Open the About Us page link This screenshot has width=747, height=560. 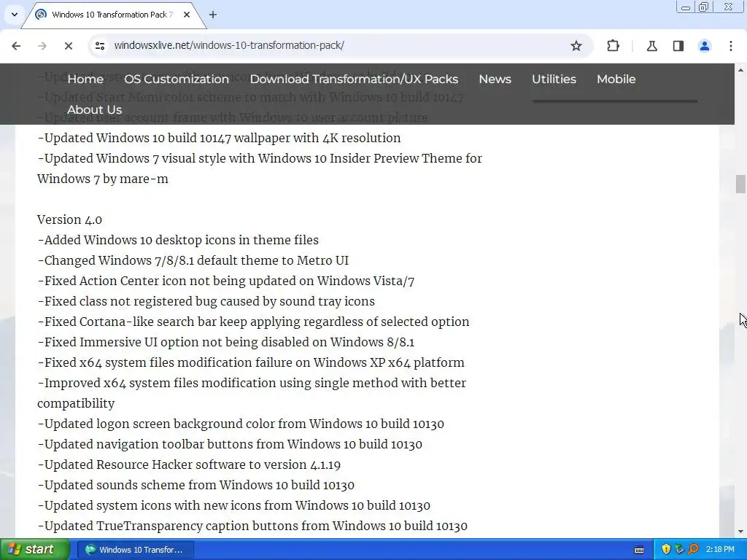pyautogui.click(x=94, y=109)
